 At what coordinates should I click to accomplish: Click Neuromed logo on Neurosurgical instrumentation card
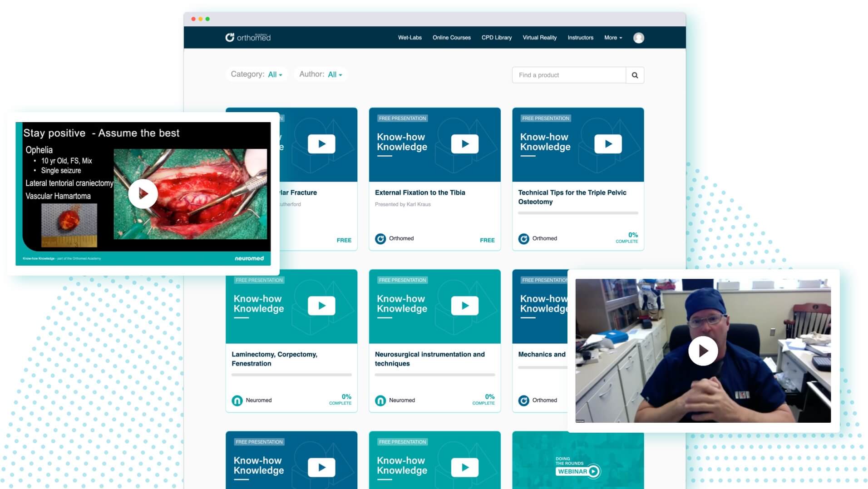coord(380,400)
